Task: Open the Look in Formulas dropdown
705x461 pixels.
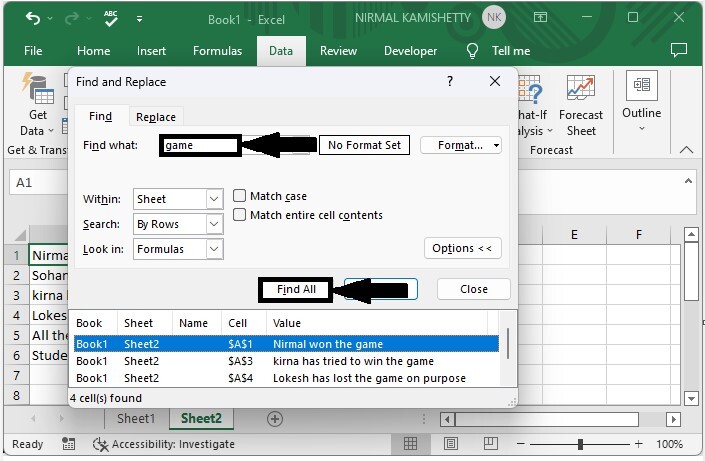Action: click(214, 249)
